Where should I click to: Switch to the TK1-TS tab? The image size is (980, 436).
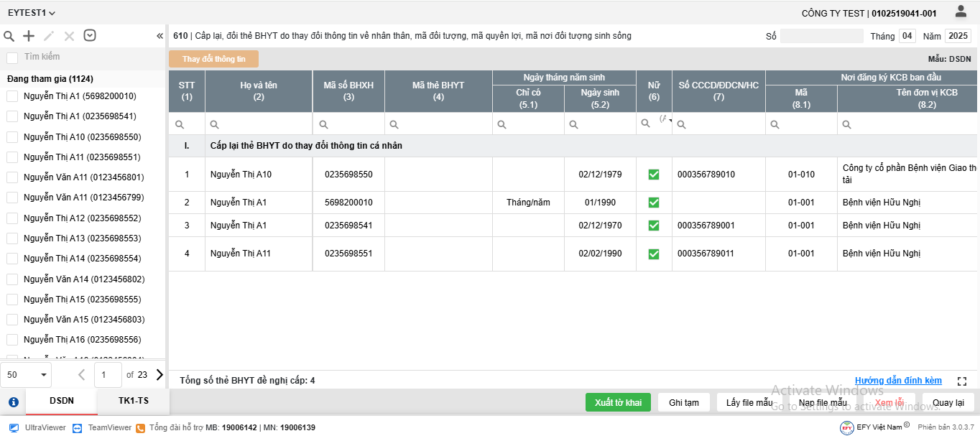tap(134, 401)
